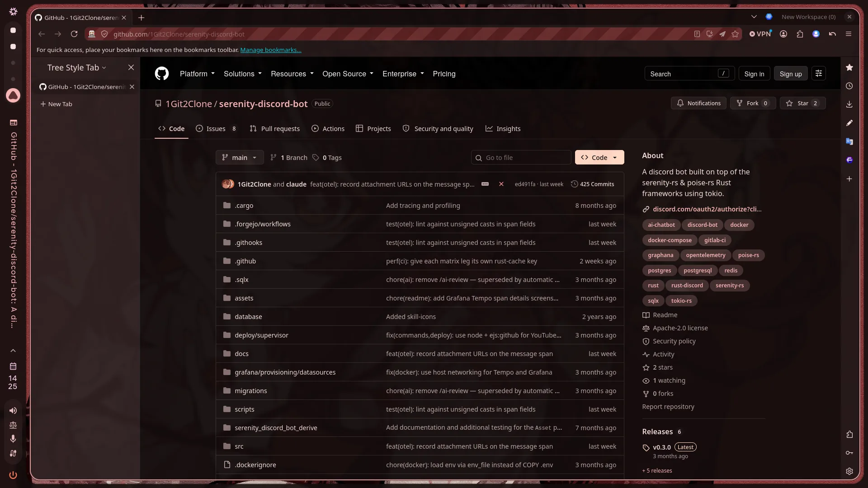Click the failed CI status X icon

coord(501,184)
